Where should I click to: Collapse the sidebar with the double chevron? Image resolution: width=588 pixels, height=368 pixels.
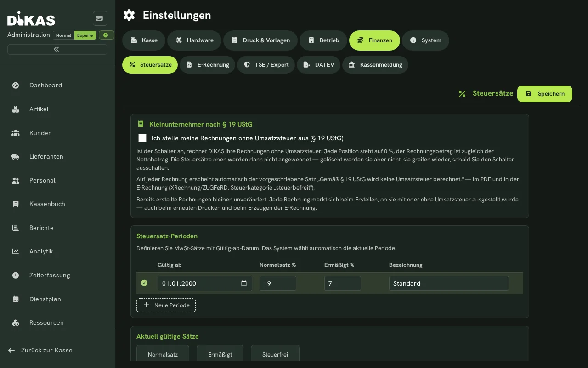pos(57,49)
